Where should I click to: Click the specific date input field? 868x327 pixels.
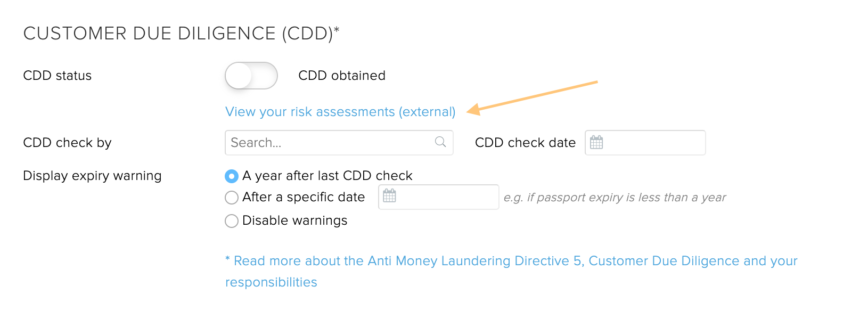tap(439, 197)
